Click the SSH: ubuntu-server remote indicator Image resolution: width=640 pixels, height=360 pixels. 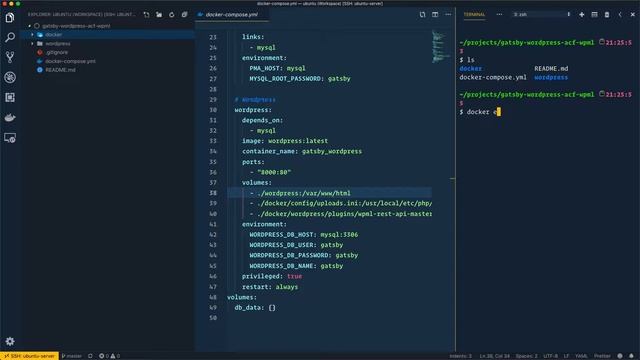(x=29, y=356)
